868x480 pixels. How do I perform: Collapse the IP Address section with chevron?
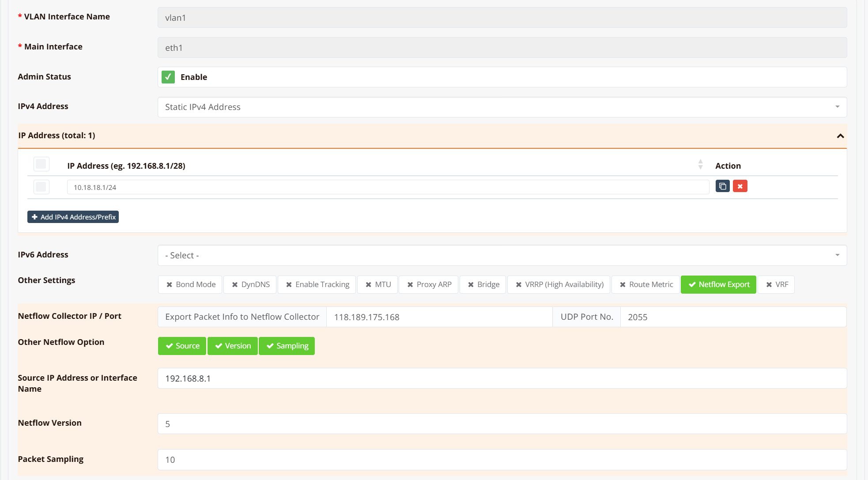tap(840, 136)
